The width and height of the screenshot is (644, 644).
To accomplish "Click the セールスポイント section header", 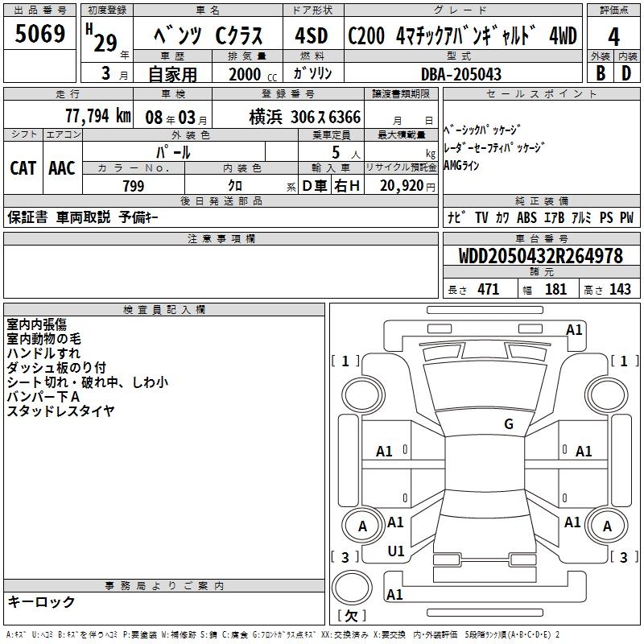I will coord(541,93).
